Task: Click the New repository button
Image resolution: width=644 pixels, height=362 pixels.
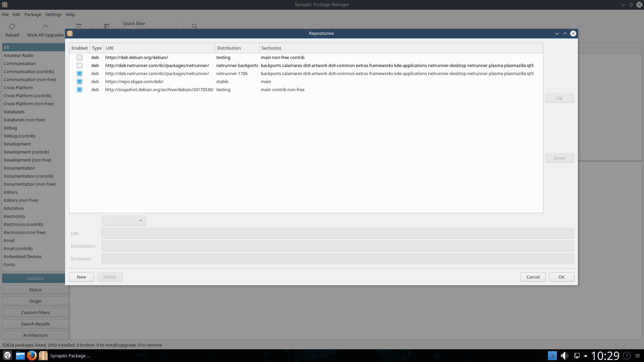Action: pyautogui.click(x=81, y=277)
